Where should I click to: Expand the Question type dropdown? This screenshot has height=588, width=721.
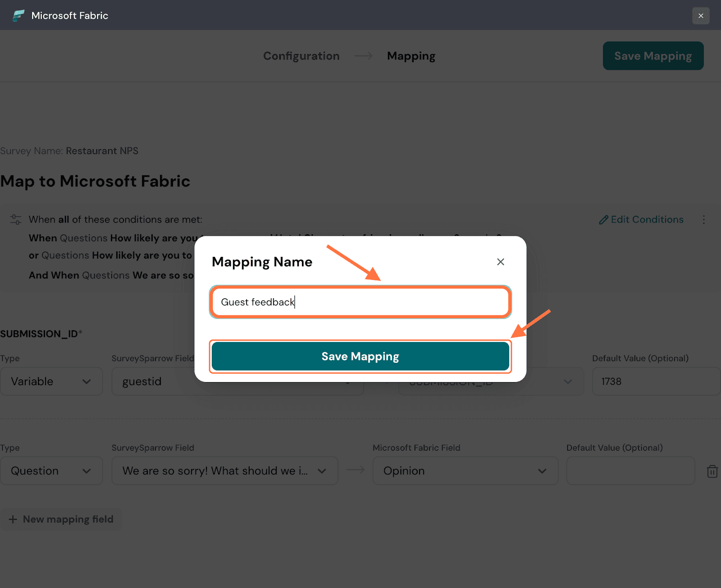(x=51, y=471)
